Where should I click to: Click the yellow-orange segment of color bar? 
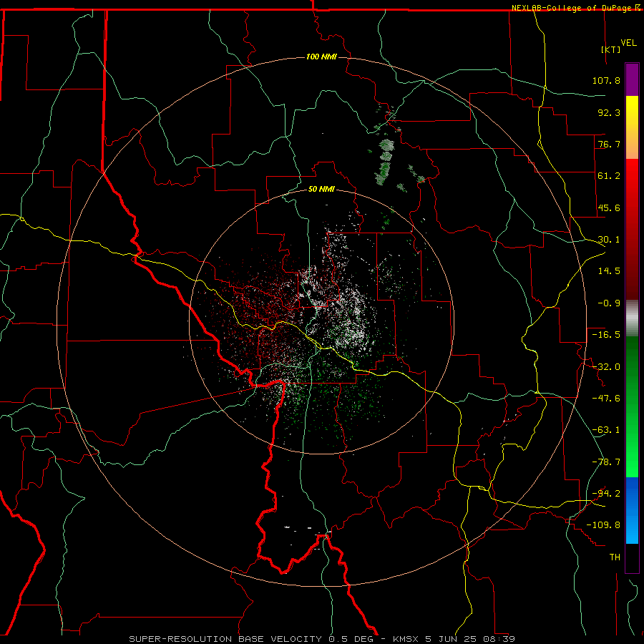[632, 127]
